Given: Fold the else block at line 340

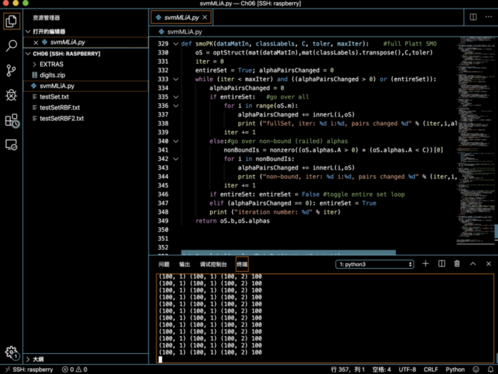Looking at the screenshot, I should point(176,141).
